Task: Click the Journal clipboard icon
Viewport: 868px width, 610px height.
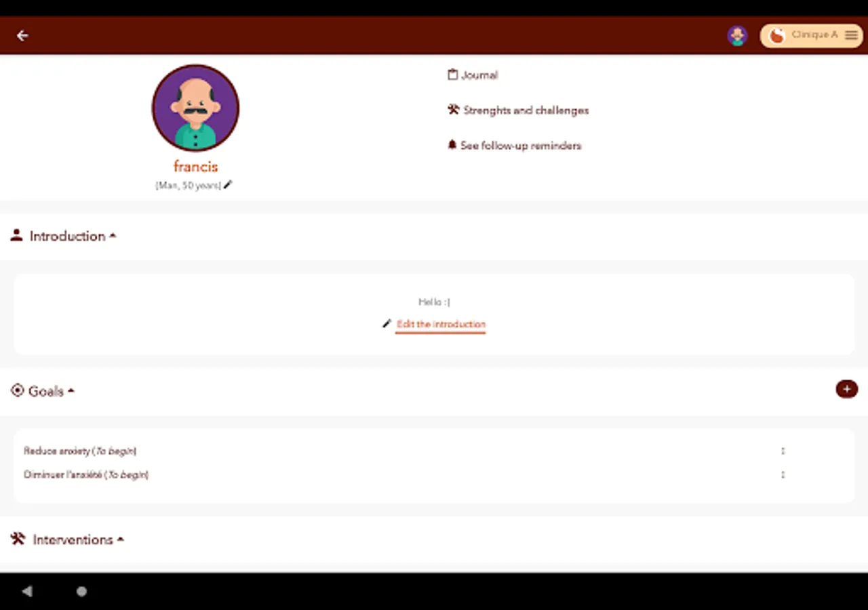Action: point(452,75)
